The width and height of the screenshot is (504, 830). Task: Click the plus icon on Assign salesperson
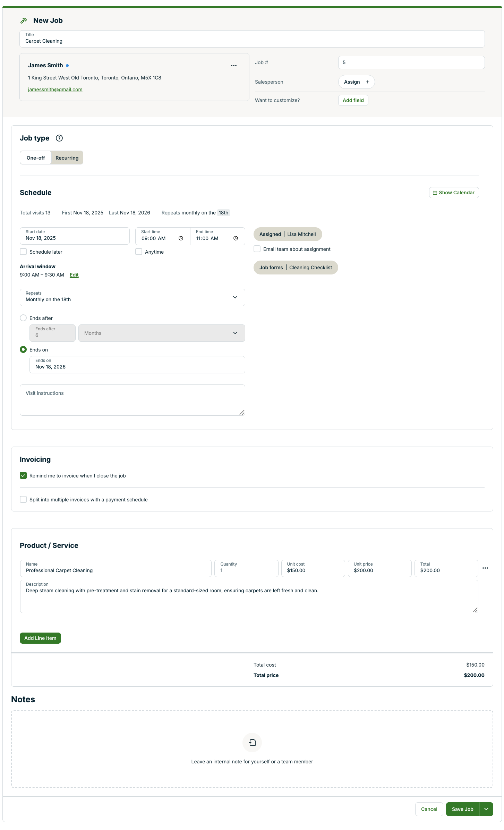(368, 82)
